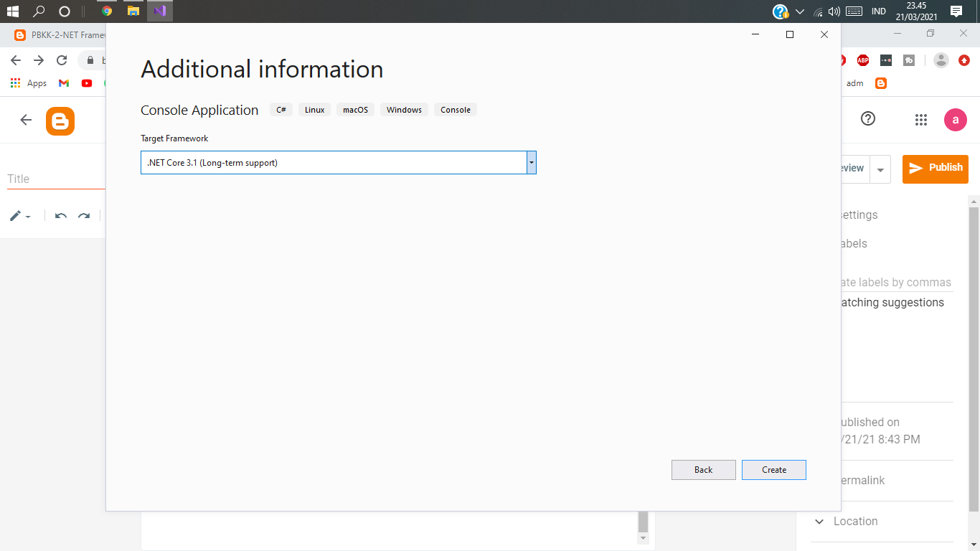Show hidden system tray icons
This screenshot has width=980, height=551.
800,11
